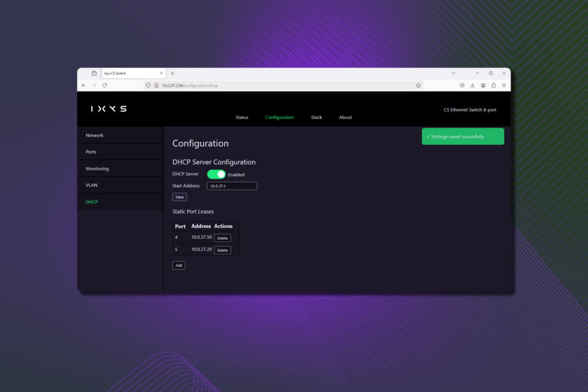This screenshot has height=392, width=588.
Task: Open the browser hamburger menu
Action: 504,86
